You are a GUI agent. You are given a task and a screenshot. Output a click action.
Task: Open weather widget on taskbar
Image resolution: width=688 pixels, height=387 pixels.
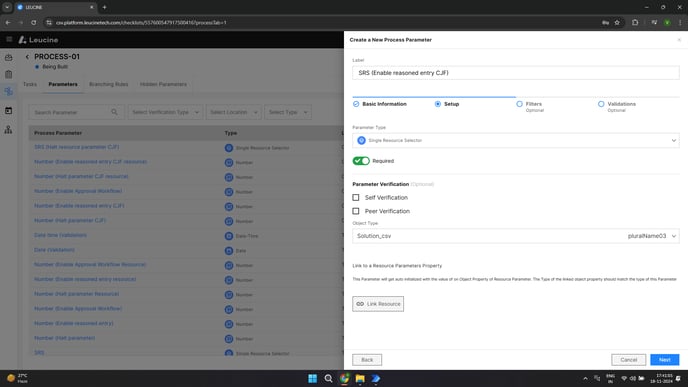[18, 378]
